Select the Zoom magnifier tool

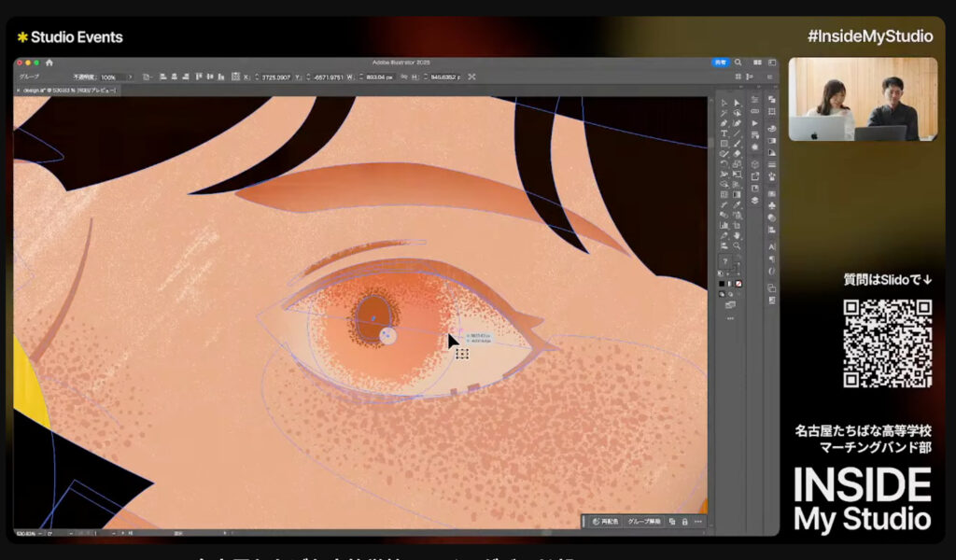click(x=737, y=245)
